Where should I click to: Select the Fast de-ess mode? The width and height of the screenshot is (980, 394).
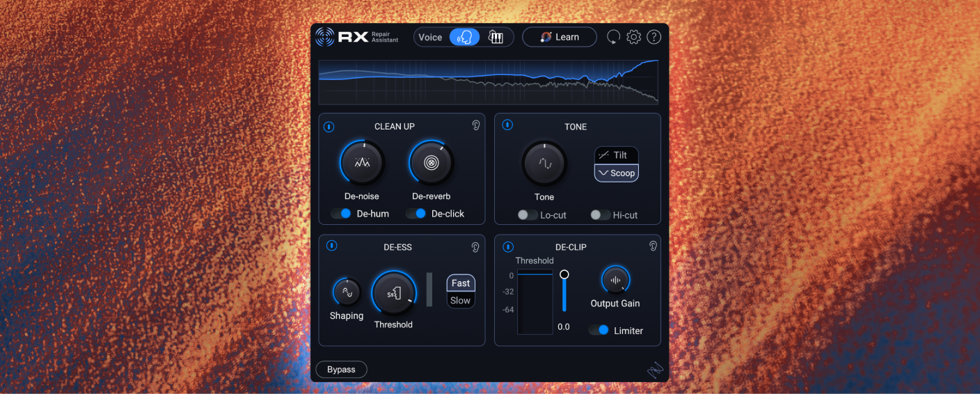coord(461,283)
